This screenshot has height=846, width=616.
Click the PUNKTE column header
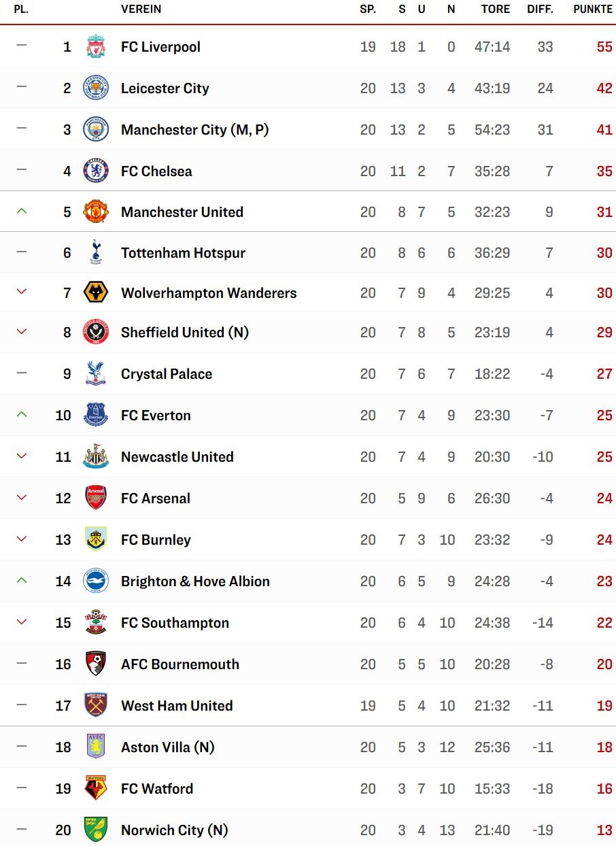(593, 10)
